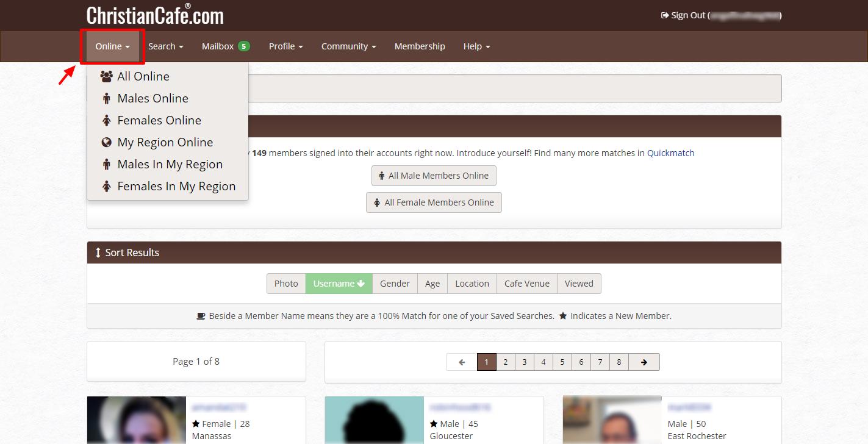Jump to page 5
The height and width of the screenshot is (444, 868).
(562, 362)
